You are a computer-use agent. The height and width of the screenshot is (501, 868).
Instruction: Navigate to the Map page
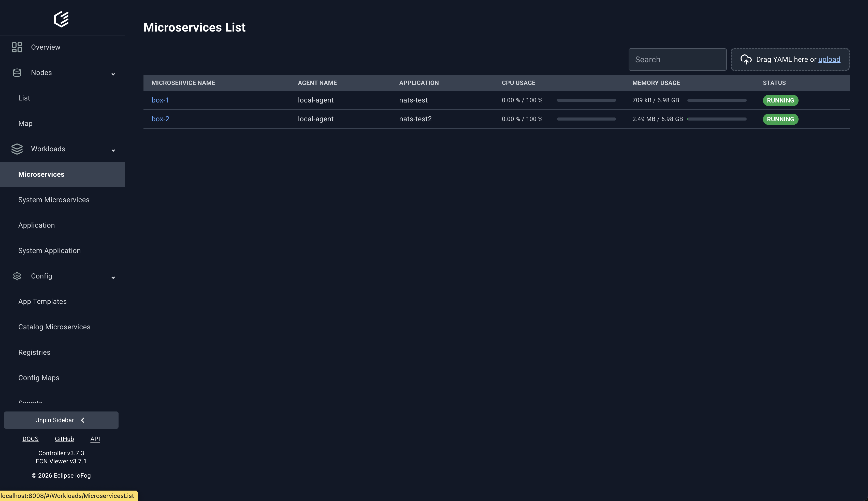pos(25,123)
